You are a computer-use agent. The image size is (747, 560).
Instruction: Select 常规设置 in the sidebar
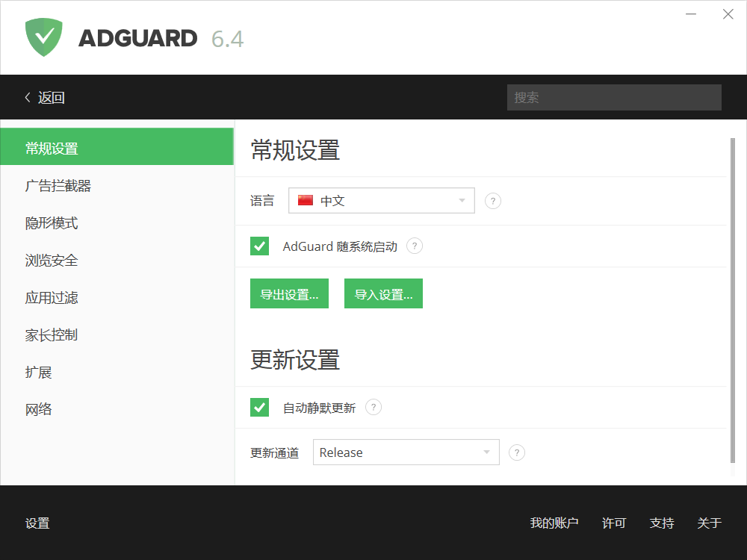point(117,146)
